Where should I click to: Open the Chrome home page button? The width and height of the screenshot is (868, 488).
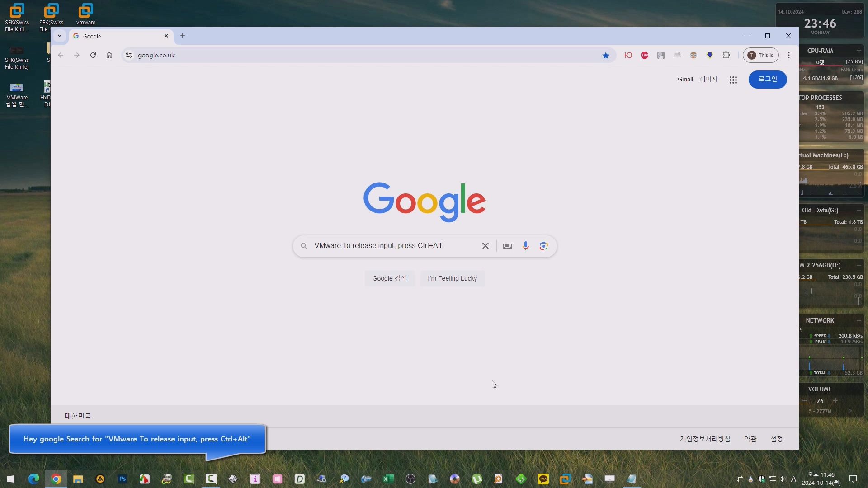click(x=109, y=55)
